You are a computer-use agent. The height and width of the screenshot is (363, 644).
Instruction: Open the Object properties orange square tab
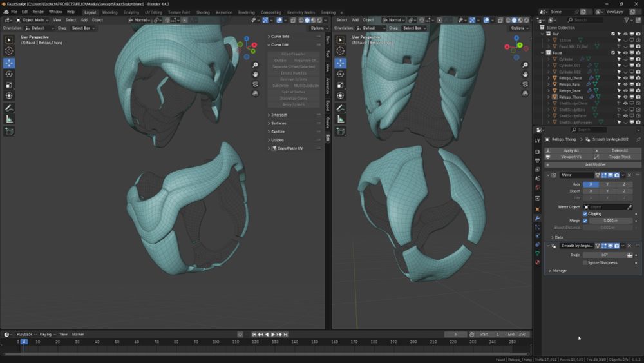pos(537,210)
